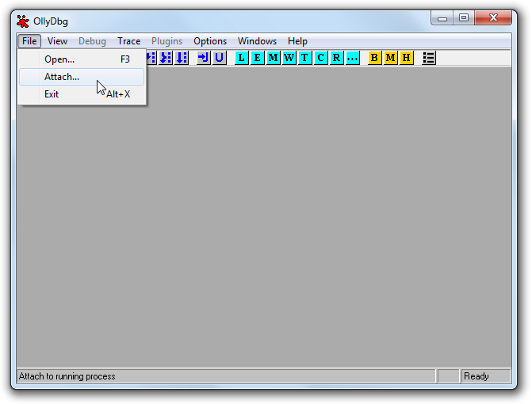
Task: Open the View menu
Action: click(57, 41)
